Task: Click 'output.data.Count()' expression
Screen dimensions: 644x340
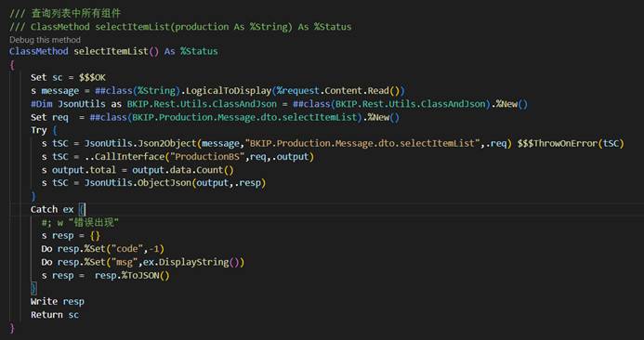Action: click(x=183, y=170)
